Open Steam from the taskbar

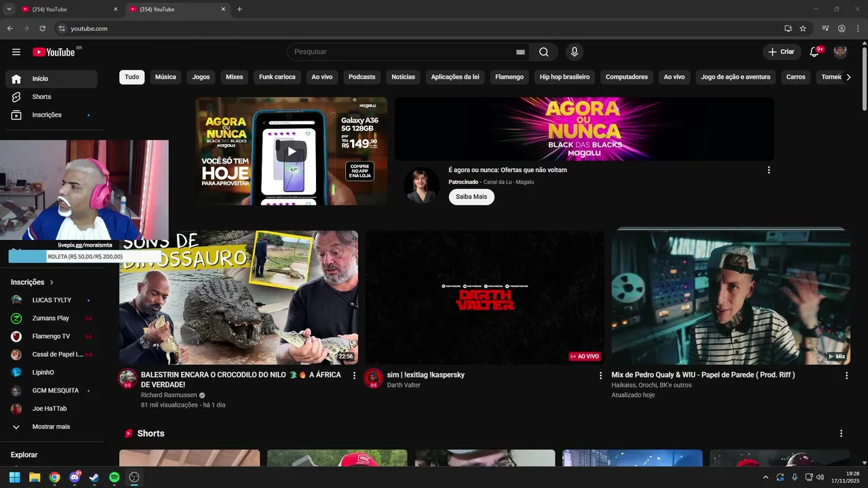[x=94, y=477]
